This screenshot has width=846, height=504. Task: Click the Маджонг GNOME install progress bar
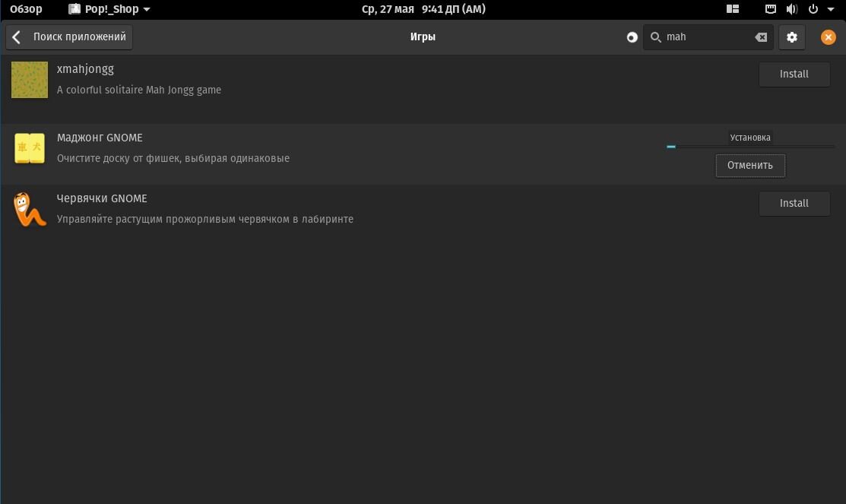(x=750, y=146)
